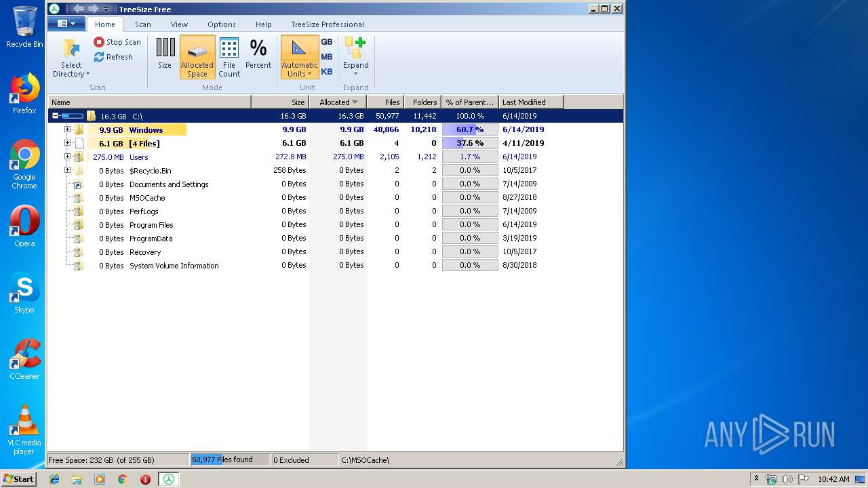Sort by Last Modified column header
Image resolution: width=868 pixels, height=488 pixels.
click(531, 102)
